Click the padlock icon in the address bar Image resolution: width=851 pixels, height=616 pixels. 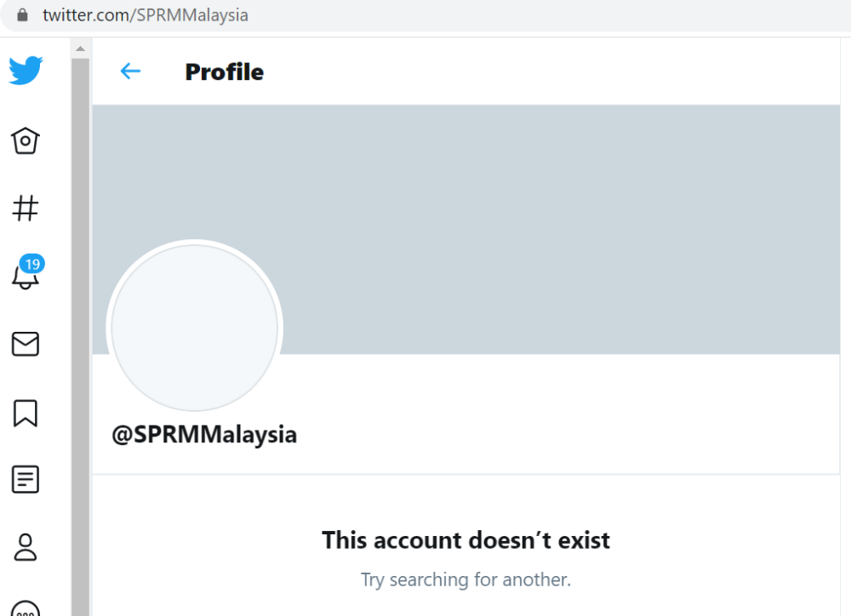point(21,14)
